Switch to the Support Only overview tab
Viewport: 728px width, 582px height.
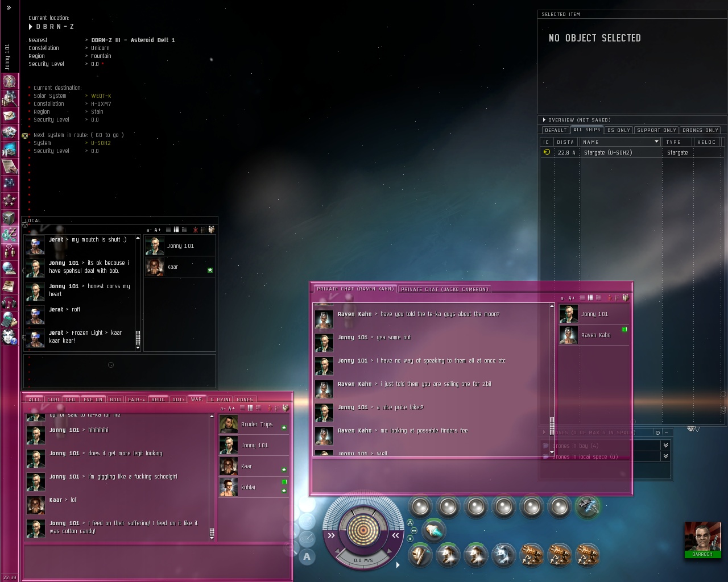click(656, 130)
